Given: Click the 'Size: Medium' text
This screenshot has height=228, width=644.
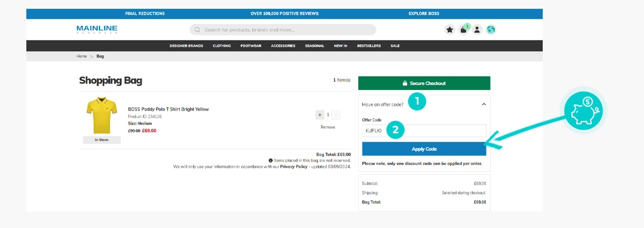Looking at the screenshot, I should click(140, 123).
